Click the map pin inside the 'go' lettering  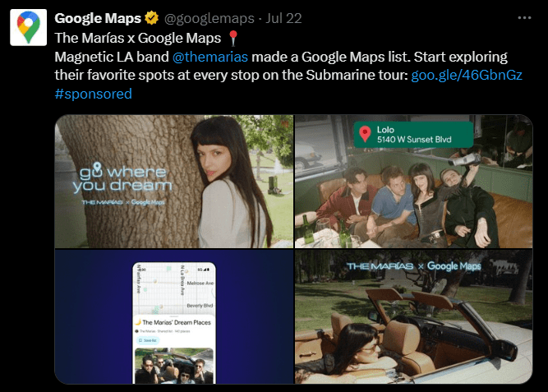click(x=97, y=168)
